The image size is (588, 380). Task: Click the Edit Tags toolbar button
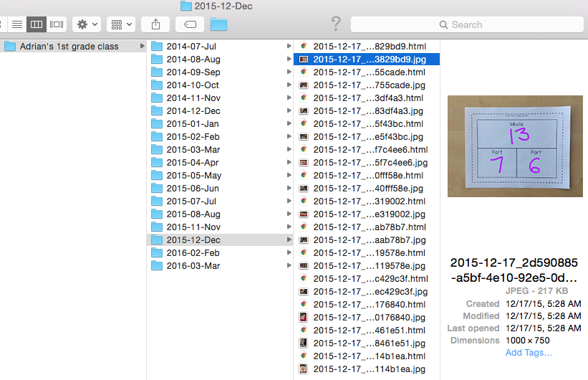(x=190, y=24)
